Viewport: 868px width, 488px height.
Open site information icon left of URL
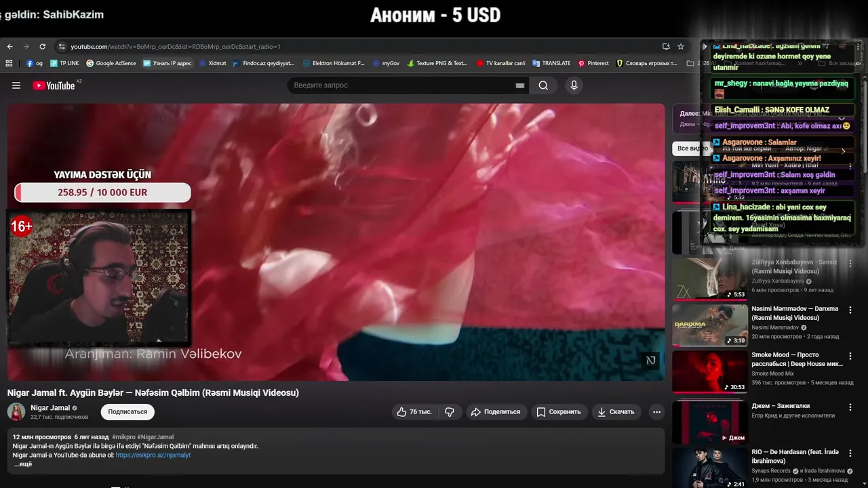(x=62, y=47)
